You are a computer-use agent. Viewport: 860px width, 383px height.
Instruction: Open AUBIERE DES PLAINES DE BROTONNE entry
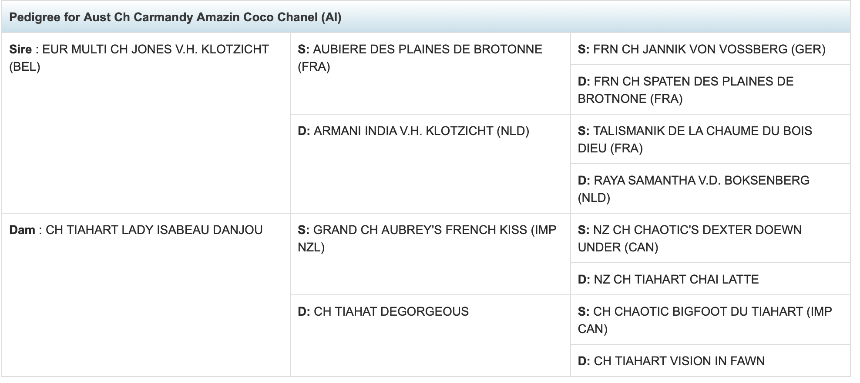(x=420, y=58)
